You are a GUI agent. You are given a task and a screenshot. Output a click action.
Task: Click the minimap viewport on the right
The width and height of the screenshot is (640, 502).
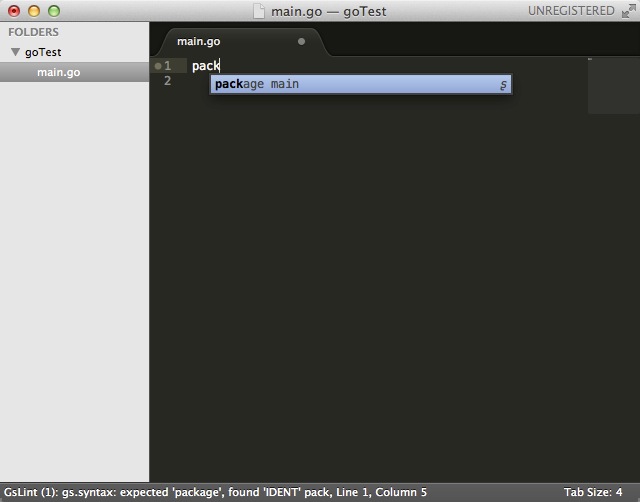coord(612,86)
